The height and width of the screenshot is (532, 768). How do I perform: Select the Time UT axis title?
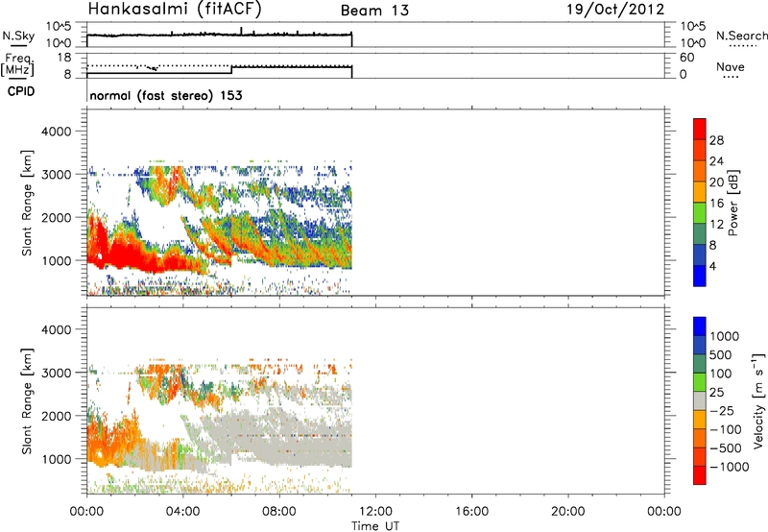tap(375, 526)
